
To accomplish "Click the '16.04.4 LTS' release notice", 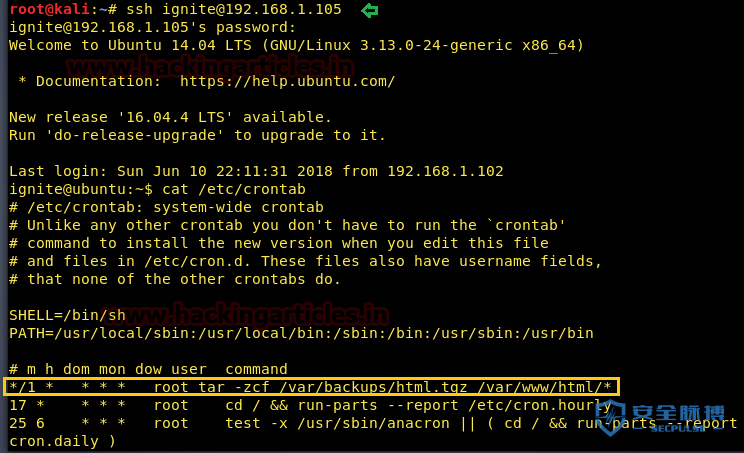I will (x=170, y=117).
